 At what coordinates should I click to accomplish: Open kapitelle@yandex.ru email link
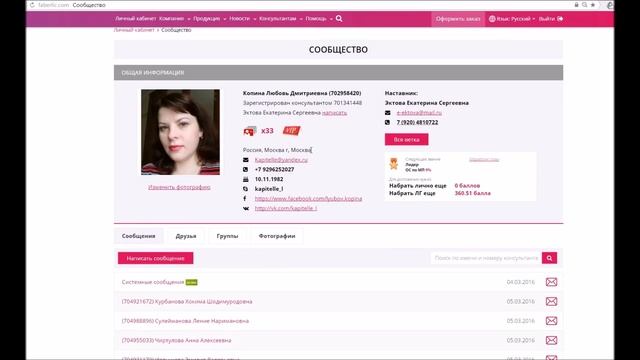click(281, 160)
